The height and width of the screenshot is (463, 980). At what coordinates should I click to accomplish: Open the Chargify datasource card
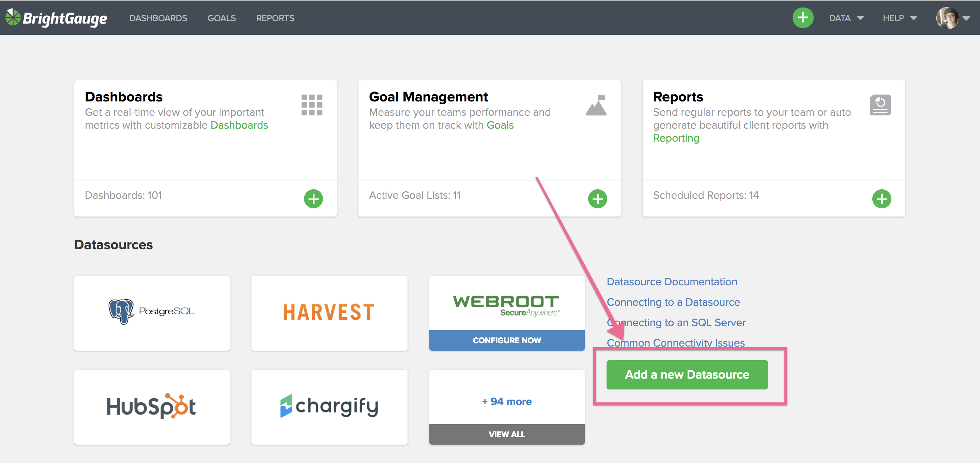(x=329, y=407)
